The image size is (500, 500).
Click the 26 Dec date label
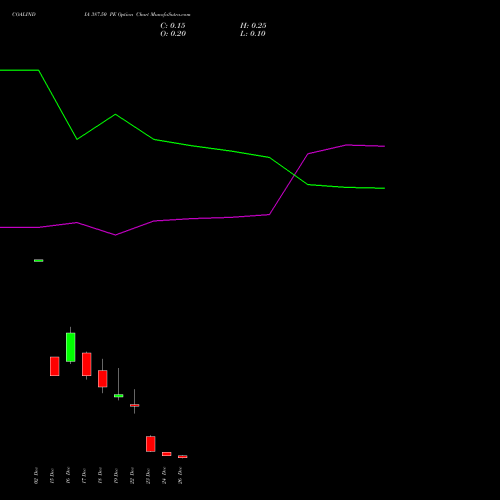180,476
